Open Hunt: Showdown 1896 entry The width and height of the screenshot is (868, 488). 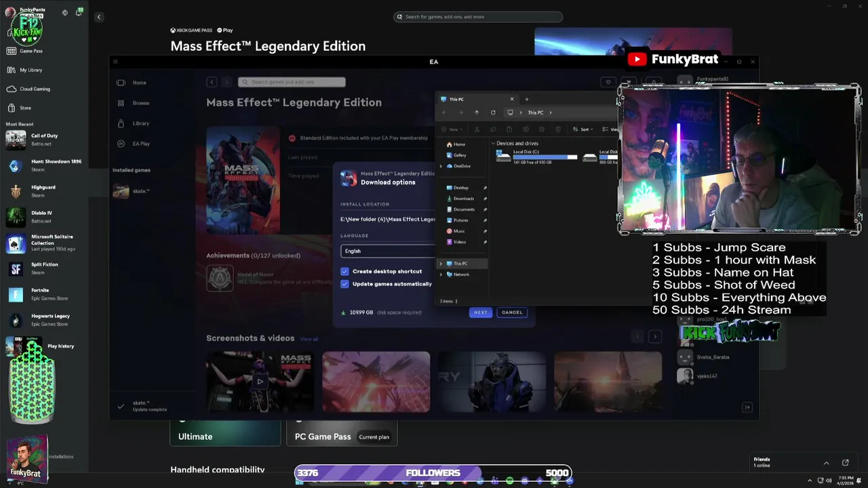pyautogui.click(x=44, y=165)
